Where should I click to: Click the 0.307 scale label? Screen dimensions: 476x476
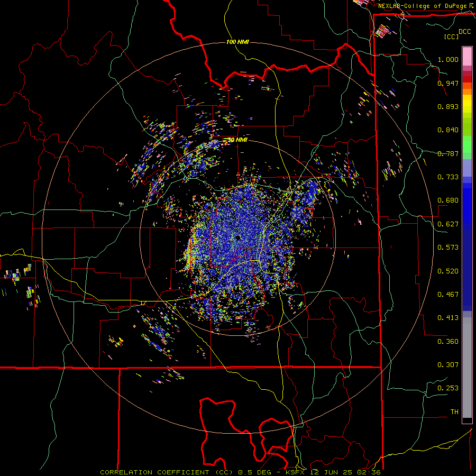(448, 365)
